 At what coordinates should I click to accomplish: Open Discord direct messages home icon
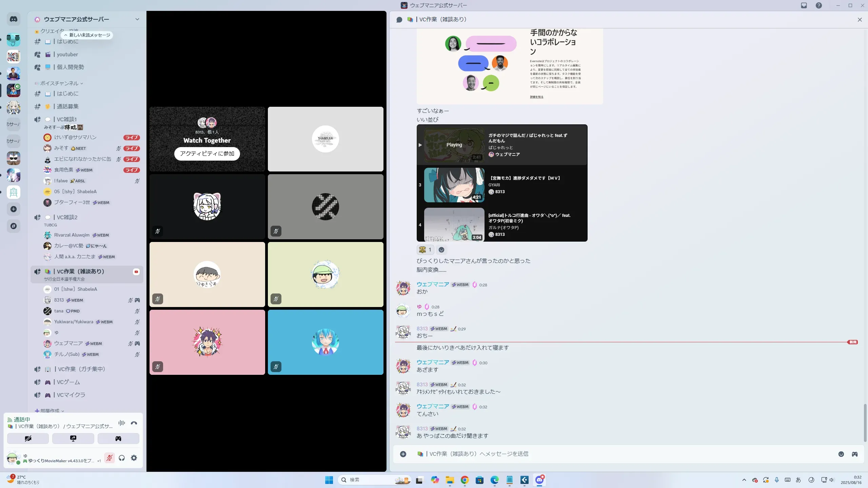pyautogui.click(x=14, y=19)
